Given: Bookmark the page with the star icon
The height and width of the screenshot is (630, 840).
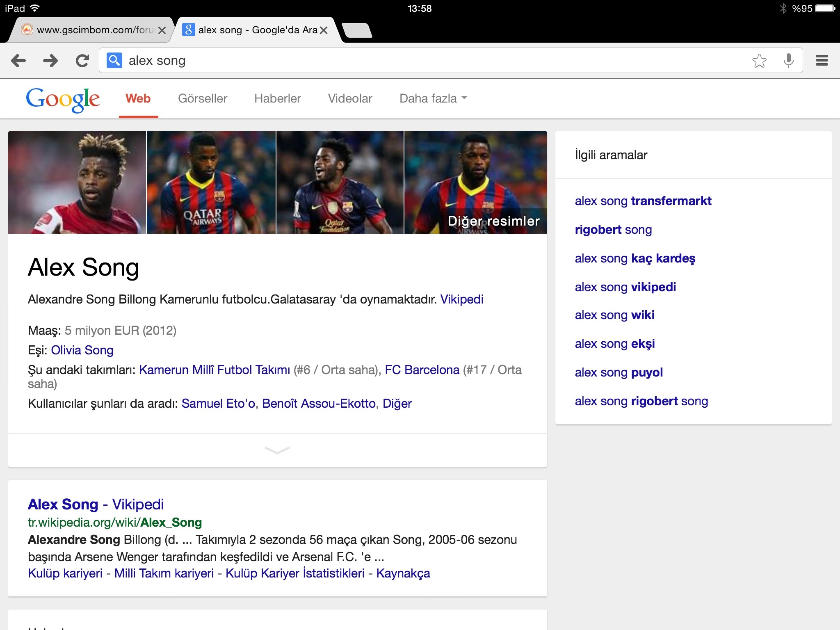Looking at the screenshot, I should [759, 61].
